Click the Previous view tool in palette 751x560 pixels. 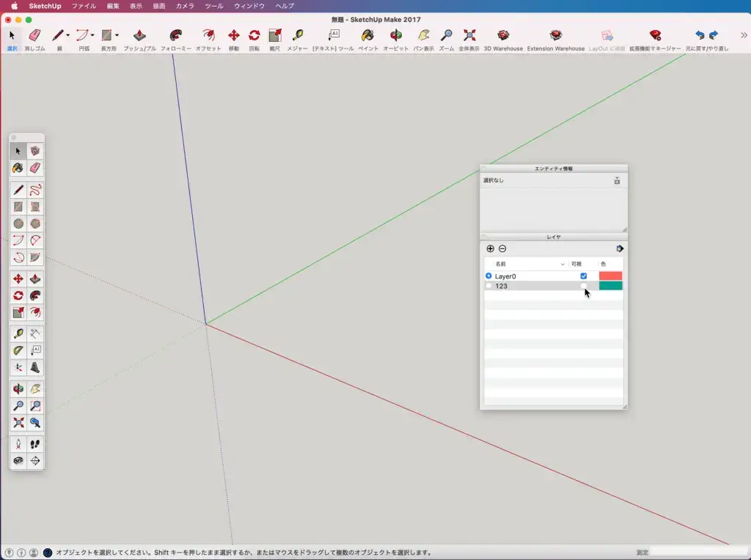tap(35, 423)
